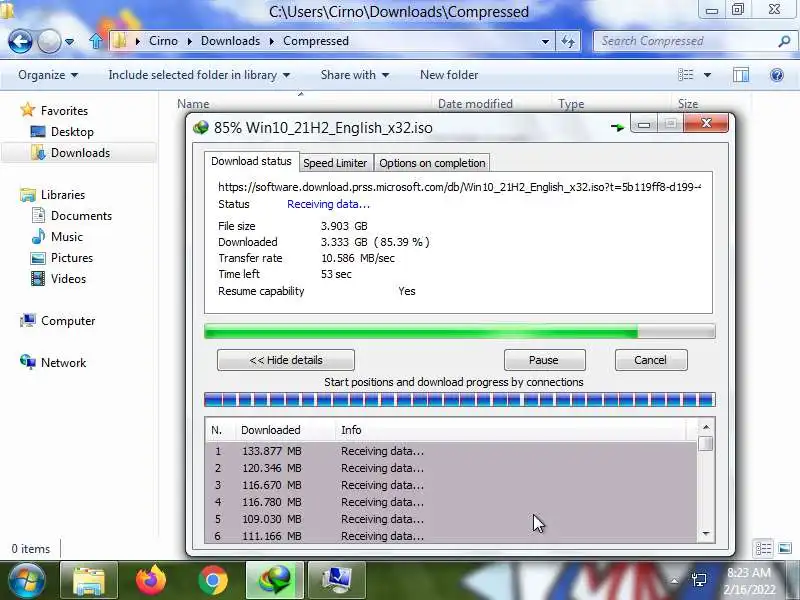Open File Explorer from the taskbar
Screen dimensions: 800x600
pos(89,580)
